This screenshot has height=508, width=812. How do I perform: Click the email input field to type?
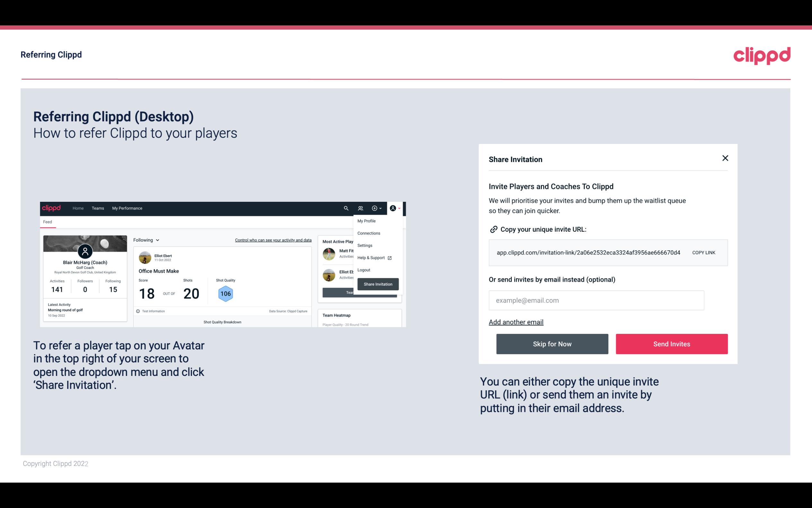[596, 300]
